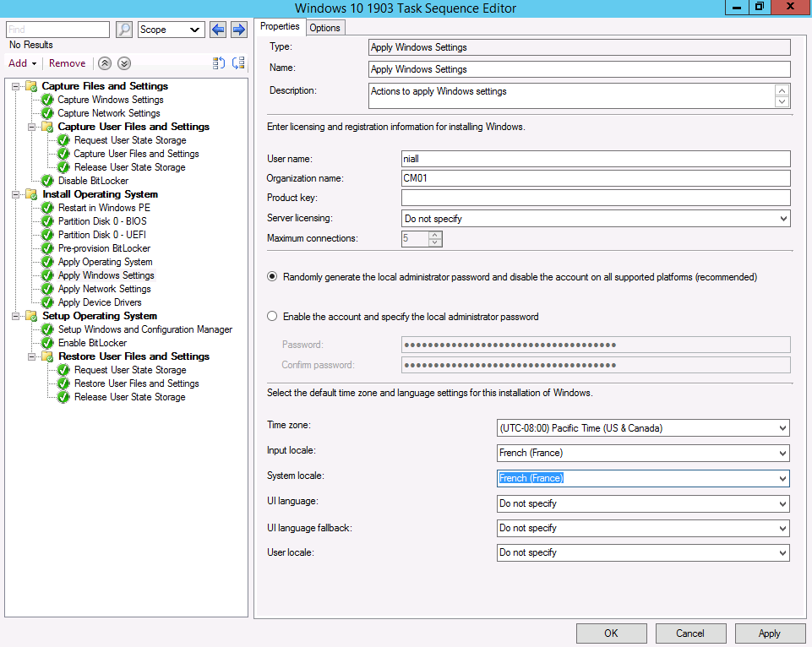Image resolution: width=812 pixels, height=647 pixels.
Task: Open the Scope dropdown
Action: click(x=171, y=30)
